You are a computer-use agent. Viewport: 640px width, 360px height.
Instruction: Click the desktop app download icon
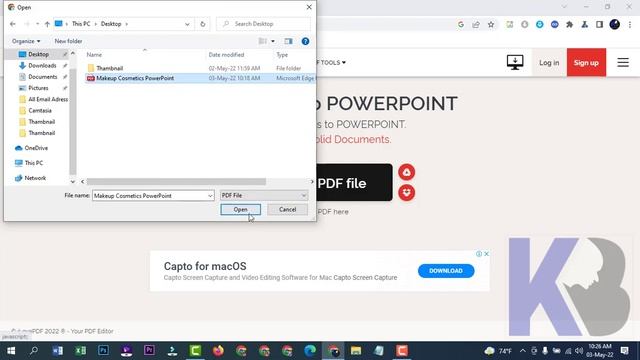coord(515,62)
